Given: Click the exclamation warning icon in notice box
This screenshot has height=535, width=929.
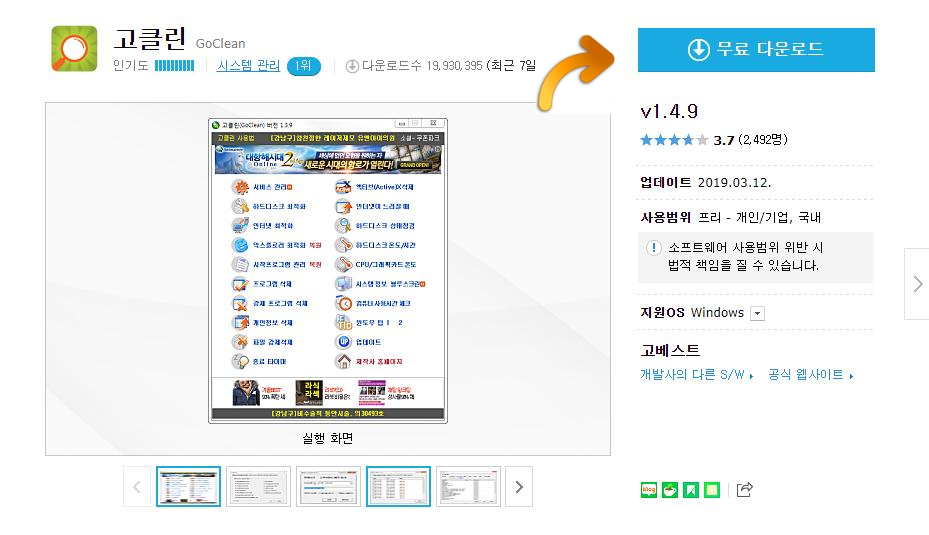Looking at the screenshot, I should pyautogui.click(x=653, y=248).
